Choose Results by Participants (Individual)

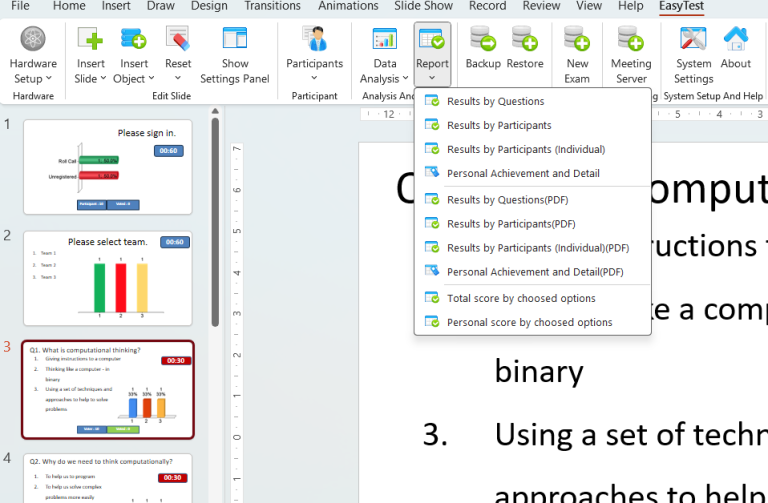coord(532,149)
